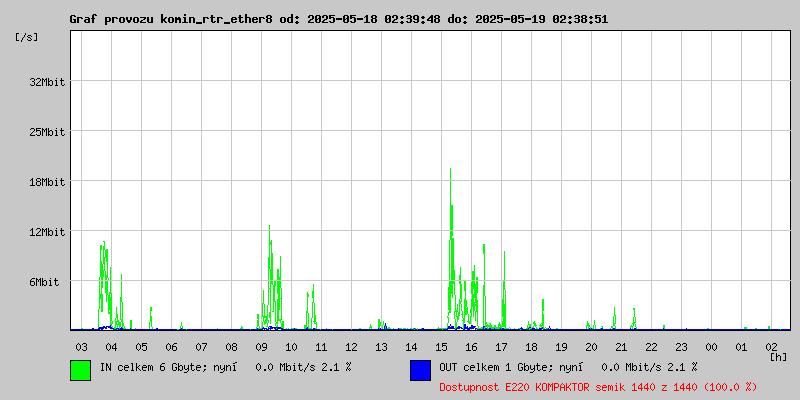Image resolution: width=800 pixels, height=400 pixels.
Task: Click hour label '09' on x-axis
Action: click(x=261, y=347)
